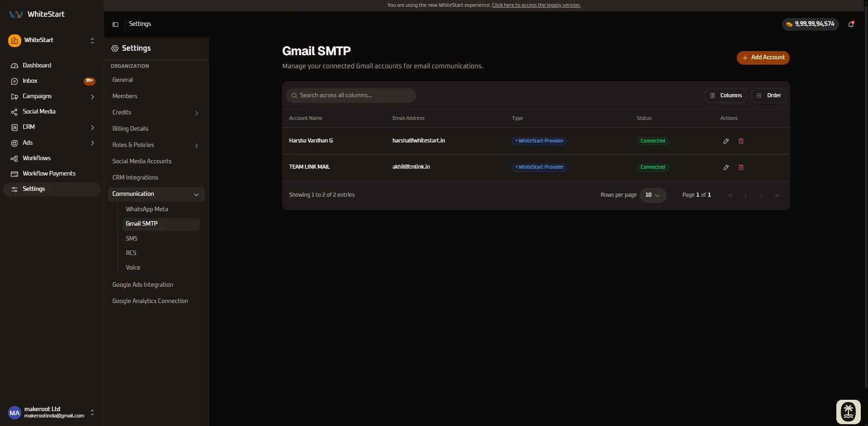Image resolution: width=868 pixels, height=426 pixels.
Task: Delete the TEAM LINK MAIL account
Action: pos(741,167)
